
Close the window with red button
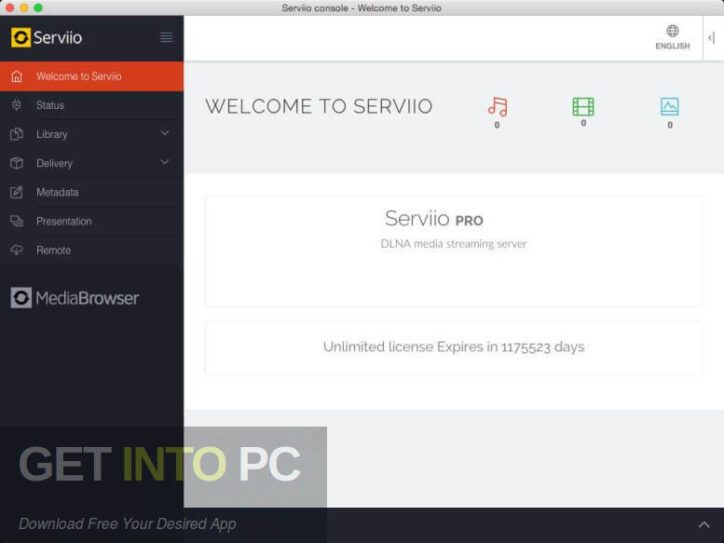tap(10, 8)
